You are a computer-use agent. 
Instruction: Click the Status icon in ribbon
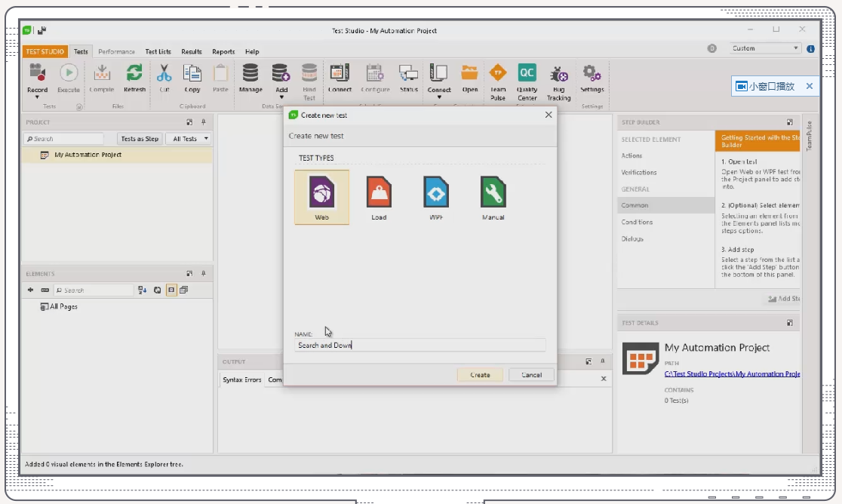(408, 73)
